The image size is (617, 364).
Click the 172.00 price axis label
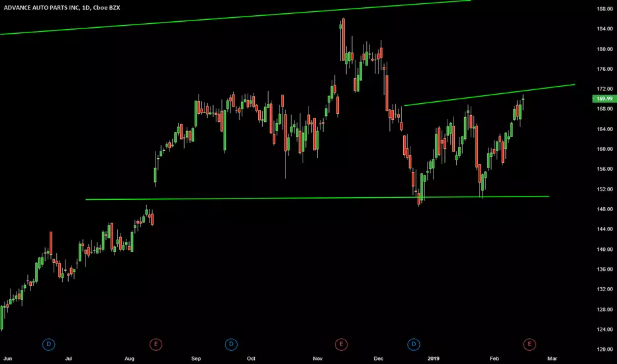[x=604, y=89]
